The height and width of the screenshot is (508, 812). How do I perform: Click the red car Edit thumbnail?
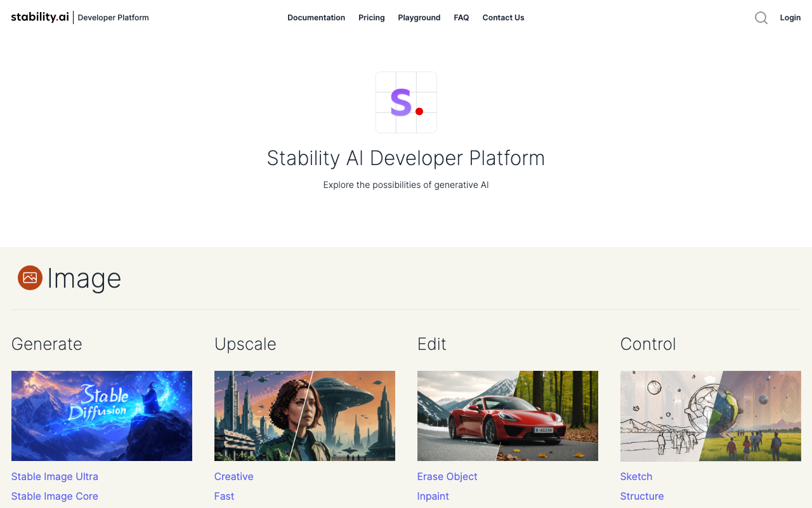tap(507, 416)
